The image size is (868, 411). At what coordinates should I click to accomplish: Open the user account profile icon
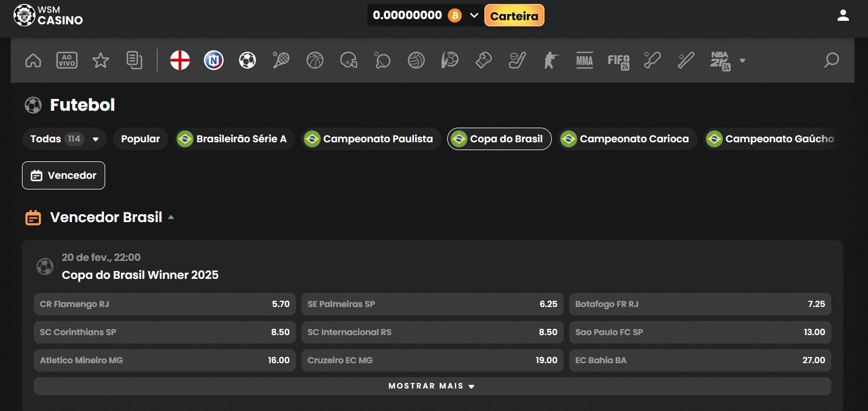coord(843,16)
